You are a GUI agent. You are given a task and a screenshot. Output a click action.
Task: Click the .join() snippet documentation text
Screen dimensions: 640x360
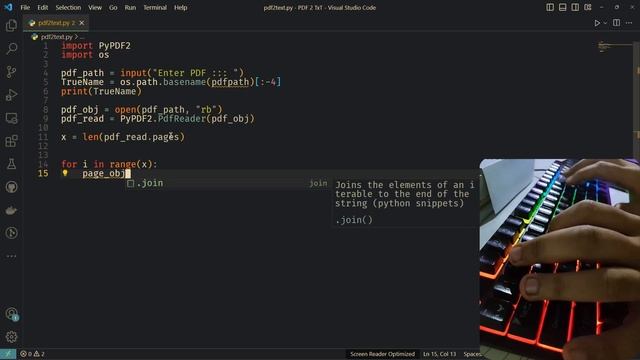[x=354, y=220]
